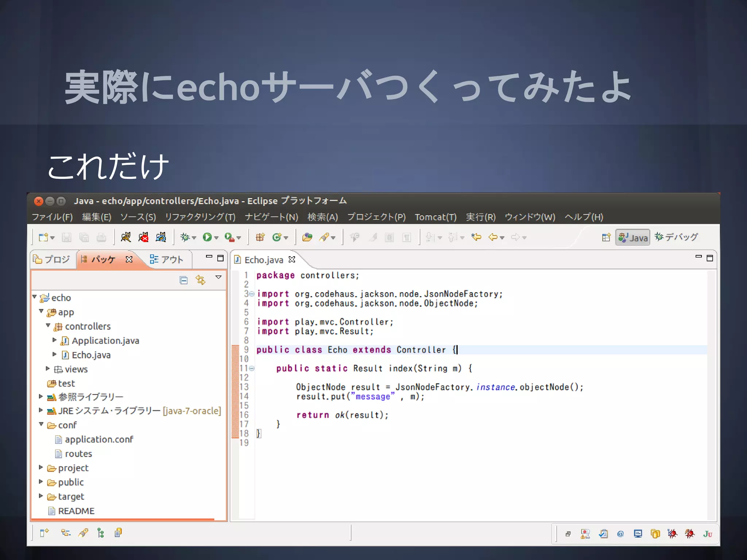747x560 pixels.
Task: Click the Save disk toolbar icon
Action: click(x=66, y=238)
